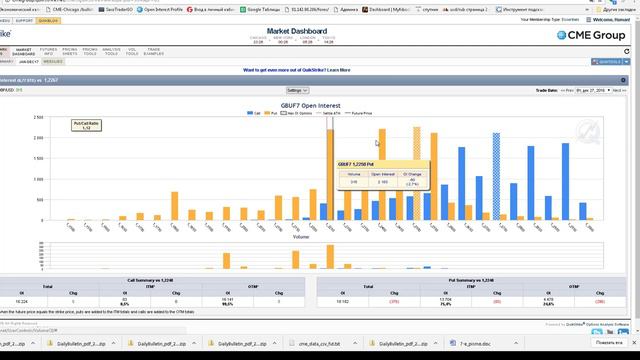This screenshot has width=640, height=360.
Task: Open the Trade Date dropdown
Action: click(x=593, y=90)
